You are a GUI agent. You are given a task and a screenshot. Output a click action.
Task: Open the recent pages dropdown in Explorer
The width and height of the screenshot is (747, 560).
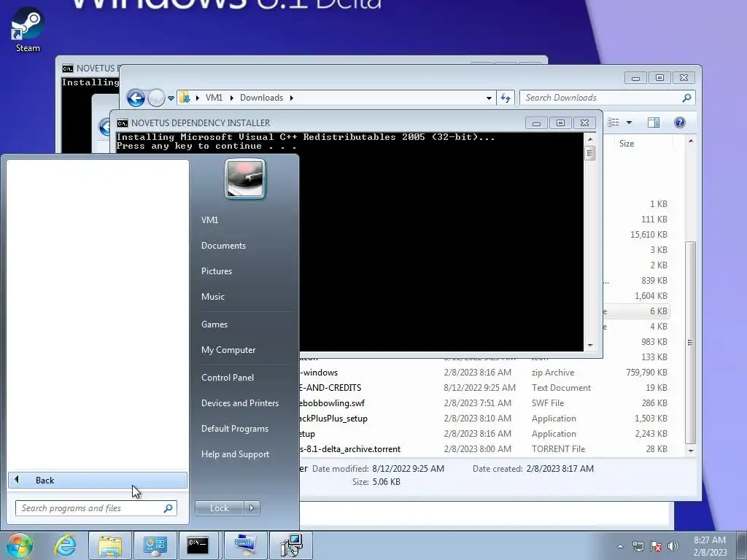tap(171, 98)
